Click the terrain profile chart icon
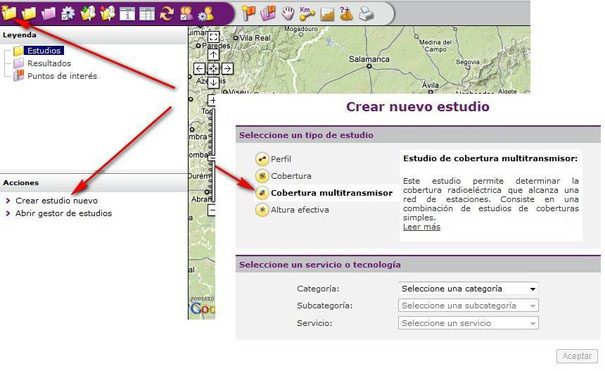The width and height of the screenshot is (605, 371). 327,14
